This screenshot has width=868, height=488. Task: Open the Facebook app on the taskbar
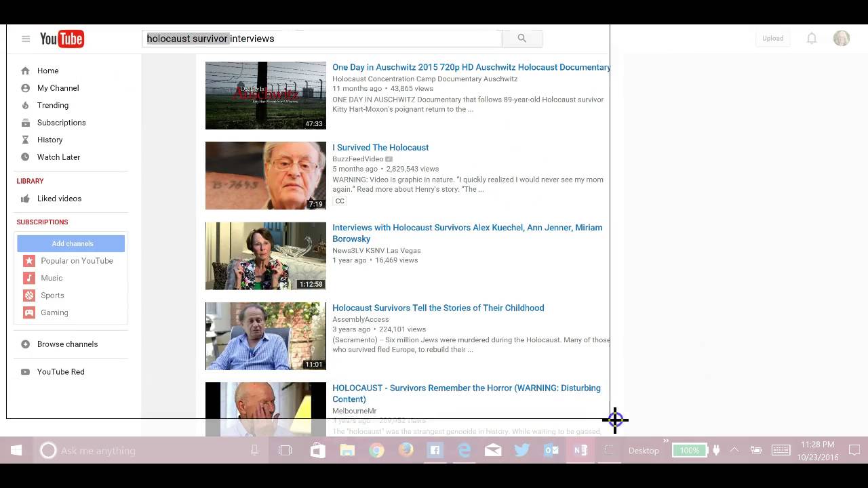point(435,450)
